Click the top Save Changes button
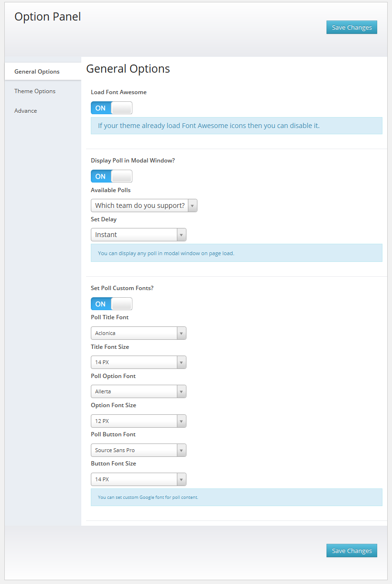 tap(351, 28)
